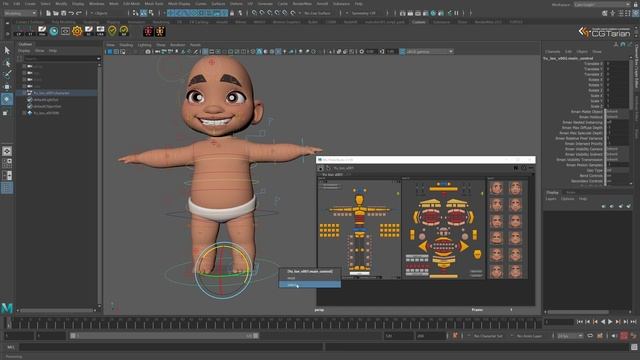Click the second green checkmark shelf icon
Viewport: 640px width, 360px height.
pos(123,31)
